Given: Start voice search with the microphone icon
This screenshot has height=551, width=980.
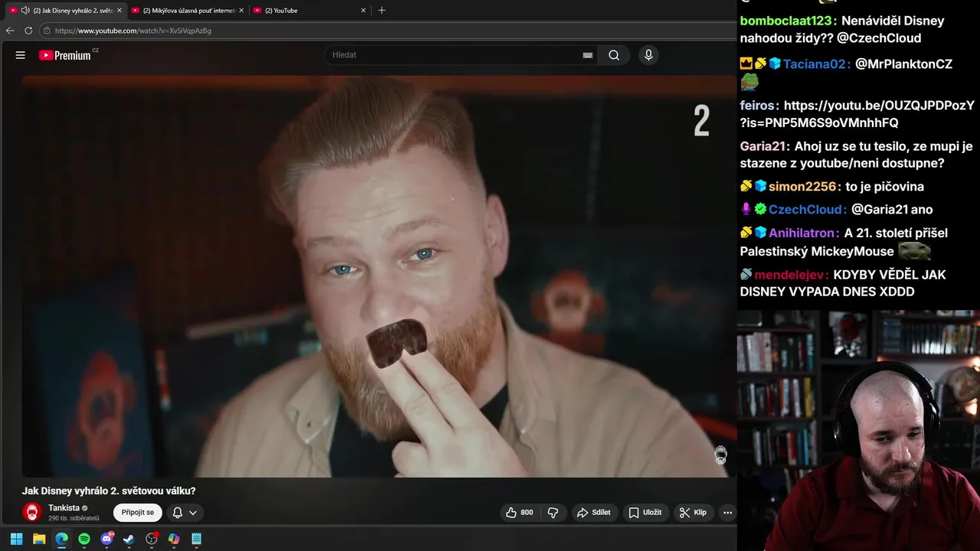Looking at the screenshot, I should click(x=648, y=55).
